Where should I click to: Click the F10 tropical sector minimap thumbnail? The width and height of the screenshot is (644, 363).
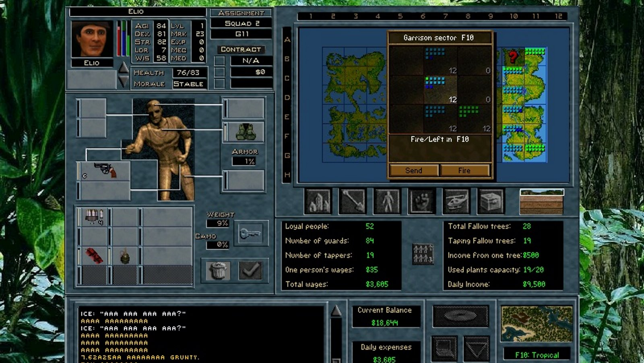(x=537, y=324)
